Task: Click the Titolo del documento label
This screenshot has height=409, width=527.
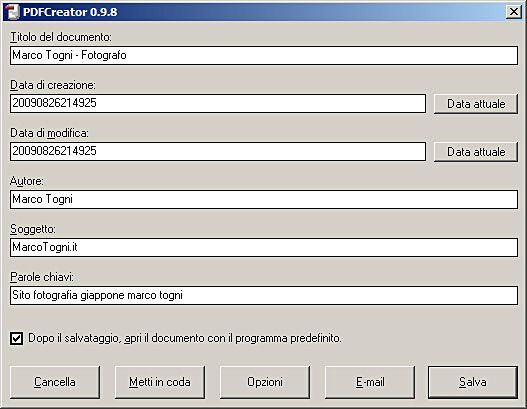Action: (x=61, y=37)
